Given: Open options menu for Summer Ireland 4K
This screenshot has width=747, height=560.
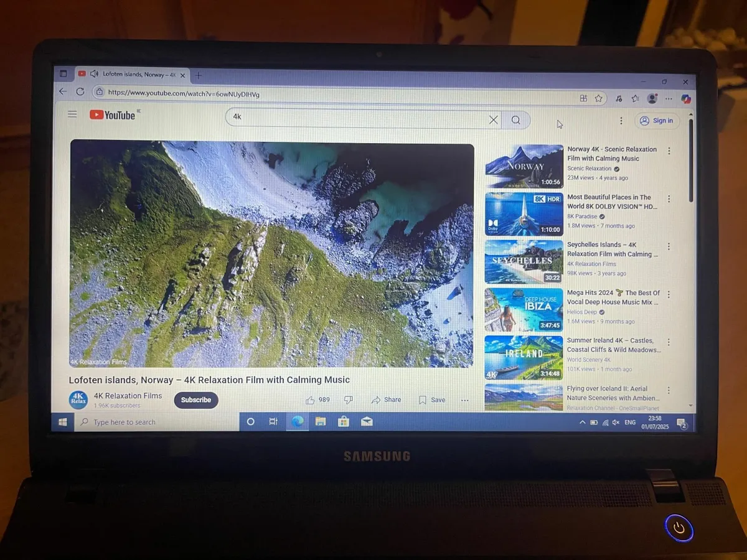Looking at the screenshot, I should click(669, 342).
